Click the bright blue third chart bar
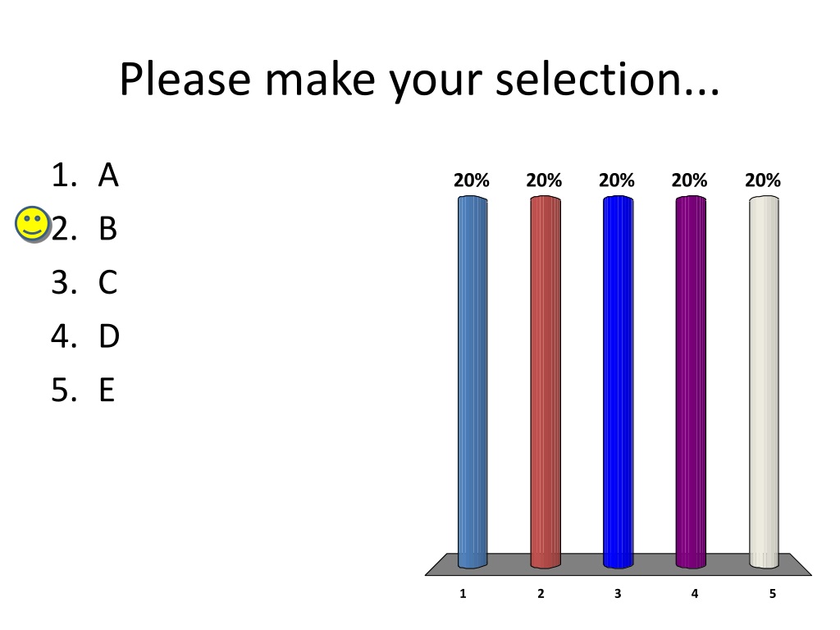Screen dimensions: 840x630 (619, 382)
